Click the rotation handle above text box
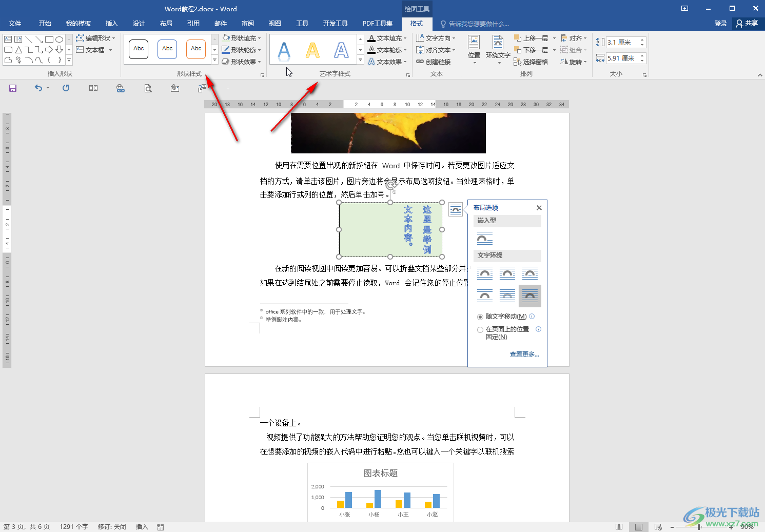The image size is (765, 532). tap(390, 185)
